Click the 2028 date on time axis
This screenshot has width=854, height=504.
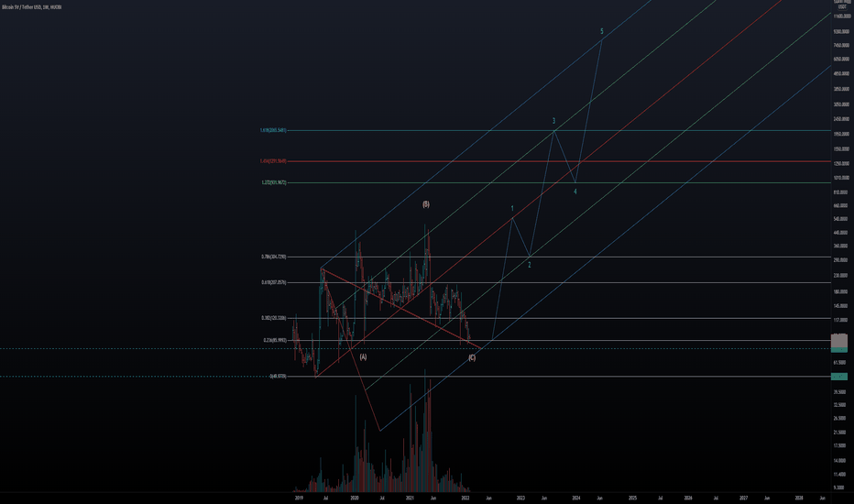point(799,498)
